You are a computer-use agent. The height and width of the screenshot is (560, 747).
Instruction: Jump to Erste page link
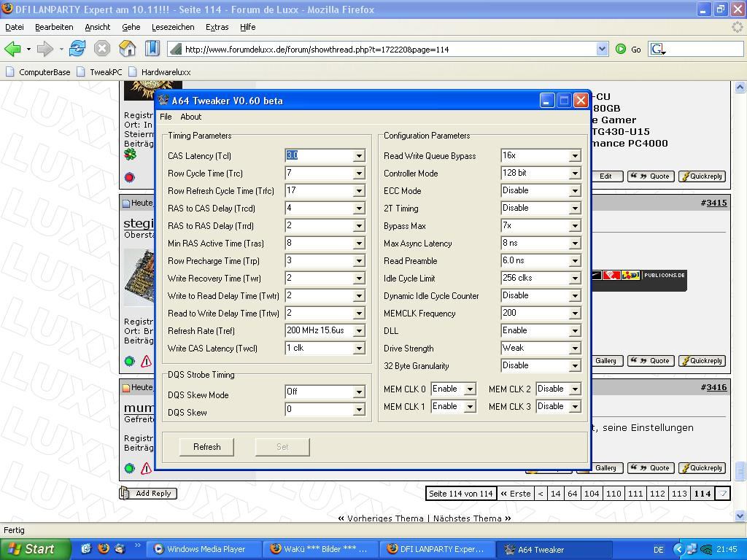(x=516, y=494)
